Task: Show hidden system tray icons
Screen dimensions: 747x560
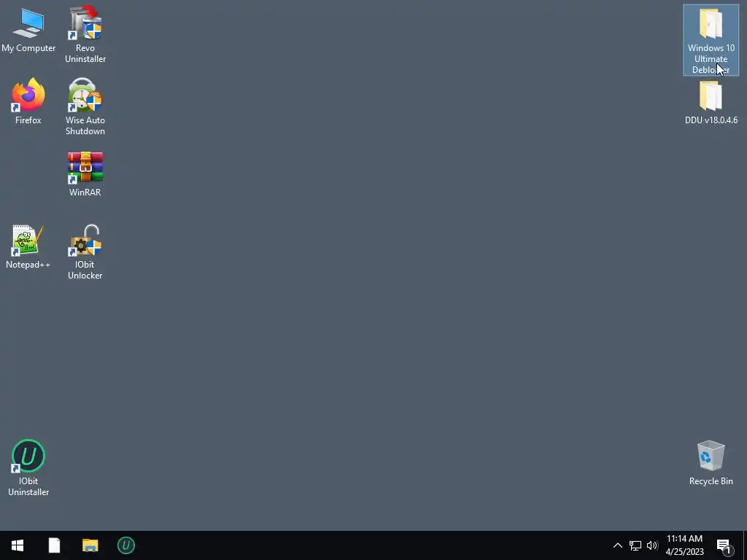Action: pyautogui.click(x=617, y=545)
